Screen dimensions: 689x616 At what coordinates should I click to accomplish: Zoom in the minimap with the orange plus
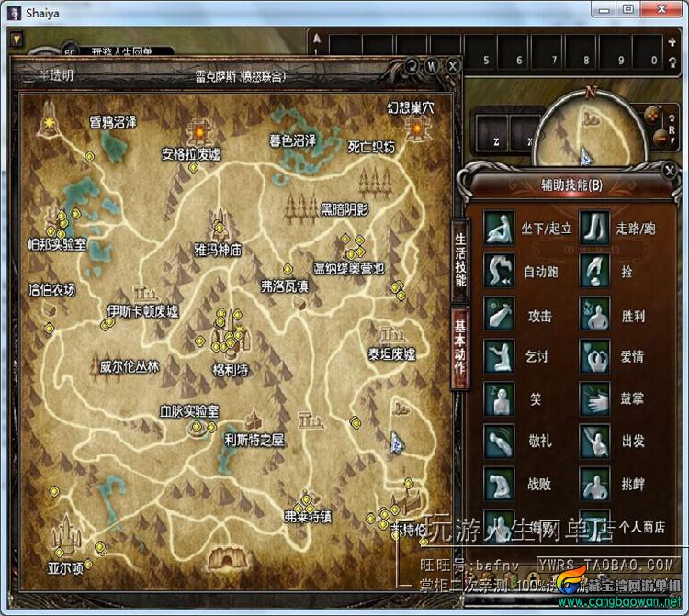tap(652, 116)
